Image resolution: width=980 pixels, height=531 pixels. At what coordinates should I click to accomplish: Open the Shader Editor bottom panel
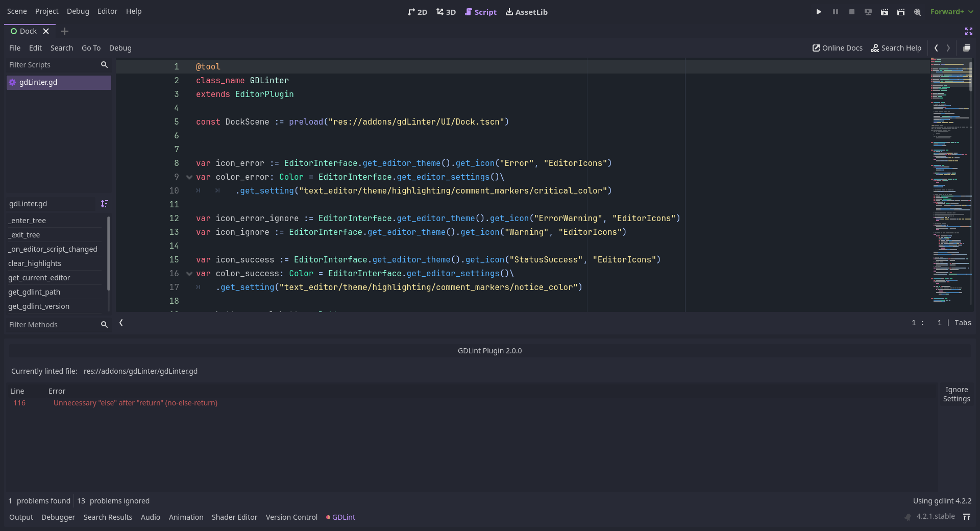(x=234, y=517)
